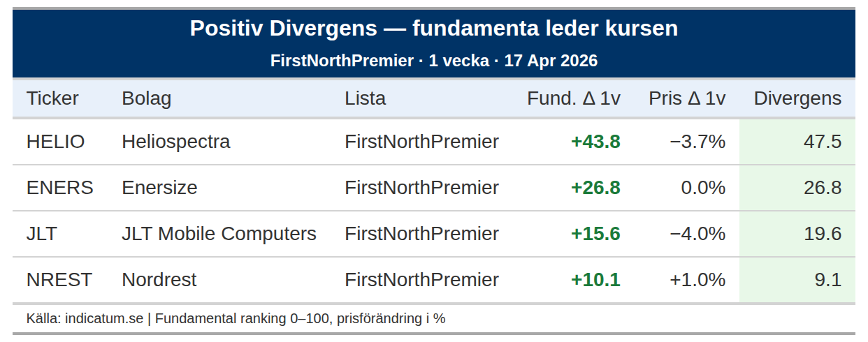Select the 47.5 divergens cell
Viewport: 868px width, 342px height.
click(822, 142)
